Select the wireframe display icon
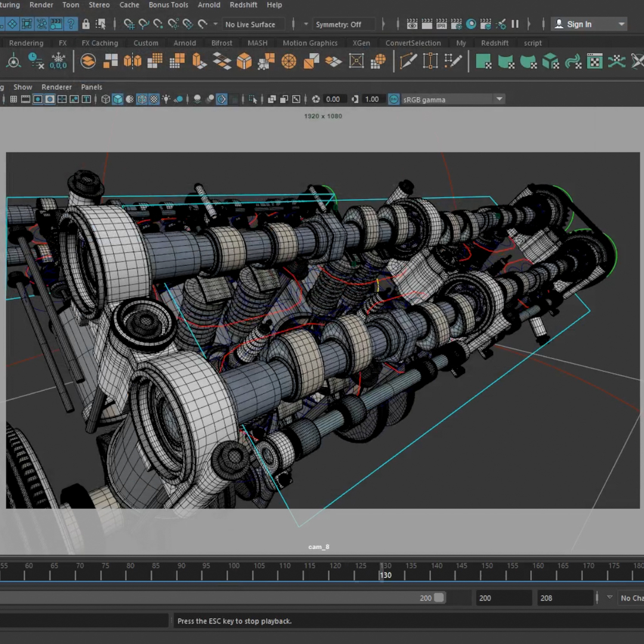Image resolution: width=644 pixels, height=644 pixels. pyautogui.click(x=106, y=99)
